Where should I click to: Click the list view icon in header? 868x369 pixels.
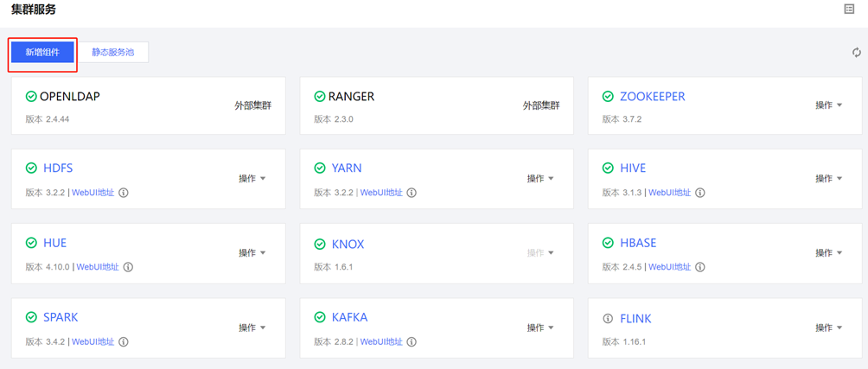849,10
